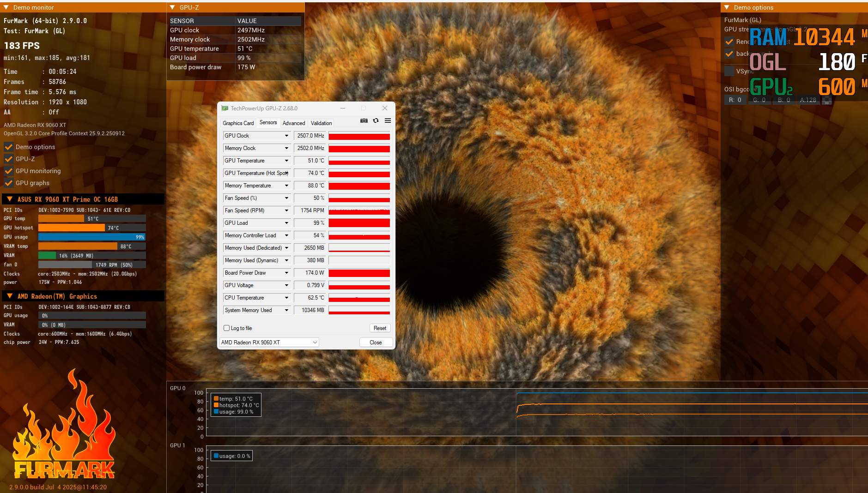Click the GPU-Z refresh icon
868x493 pixels.
click(376, 120)
